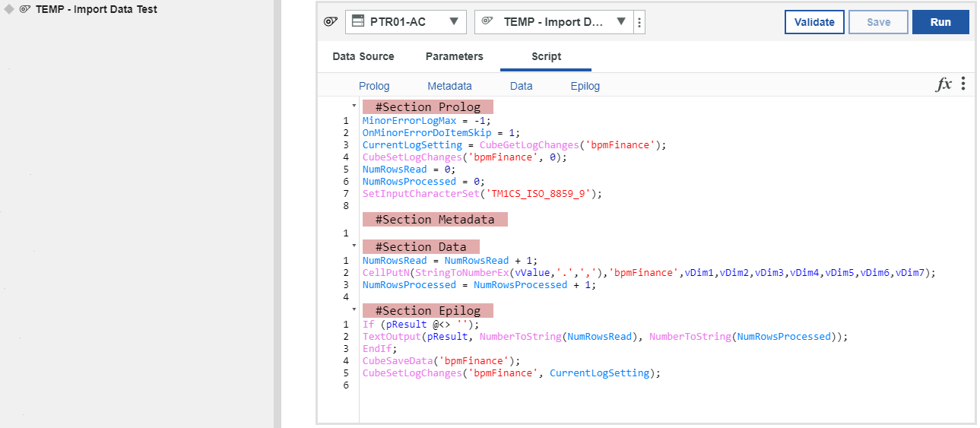Click the process icon in the left tree row
This screenshot has height=428, width=980.
coord(25,10)
